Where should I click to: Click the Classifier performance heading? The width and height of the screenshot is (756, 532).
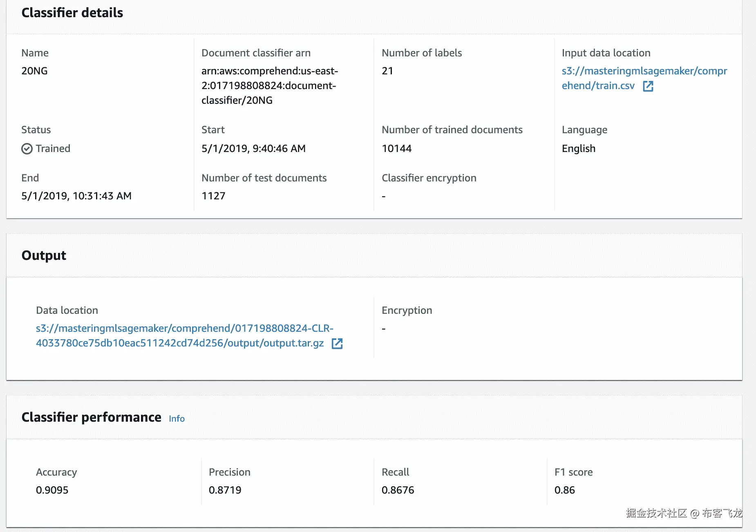pos(91,417)
